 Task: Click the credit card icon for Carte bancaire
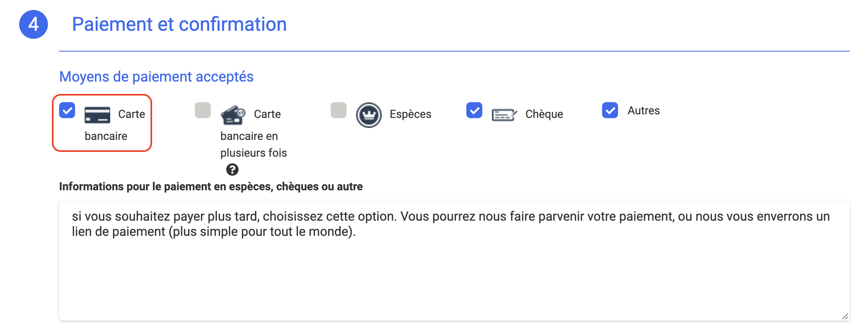97,115
